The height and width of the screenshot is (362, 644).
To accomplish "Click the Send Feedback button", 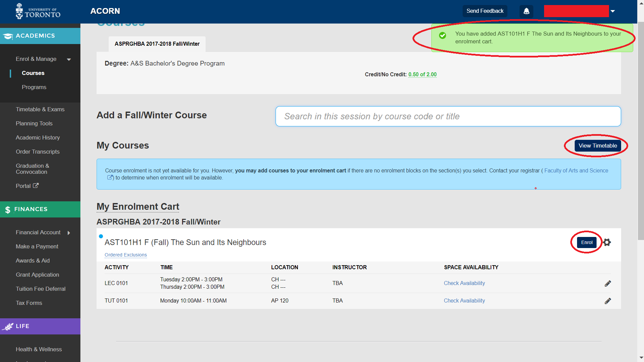I will 485,11.
